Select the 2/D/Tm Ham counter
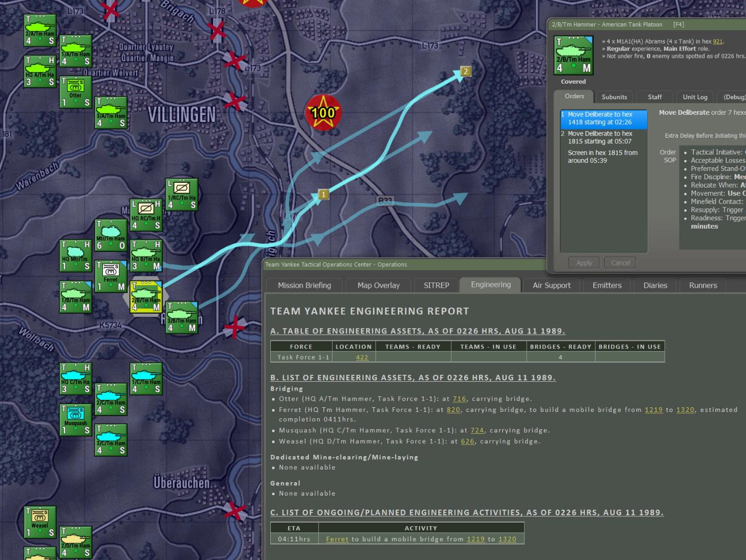The image size is (746, 560). coord(76,542)
